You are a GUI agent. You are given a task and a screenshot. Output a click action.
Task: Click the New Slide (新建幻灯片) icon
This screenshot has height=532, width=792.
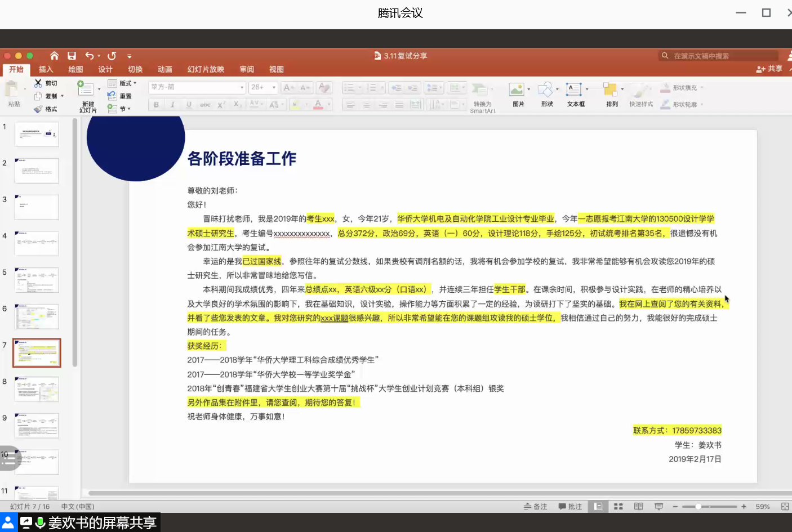click(86, 90)
